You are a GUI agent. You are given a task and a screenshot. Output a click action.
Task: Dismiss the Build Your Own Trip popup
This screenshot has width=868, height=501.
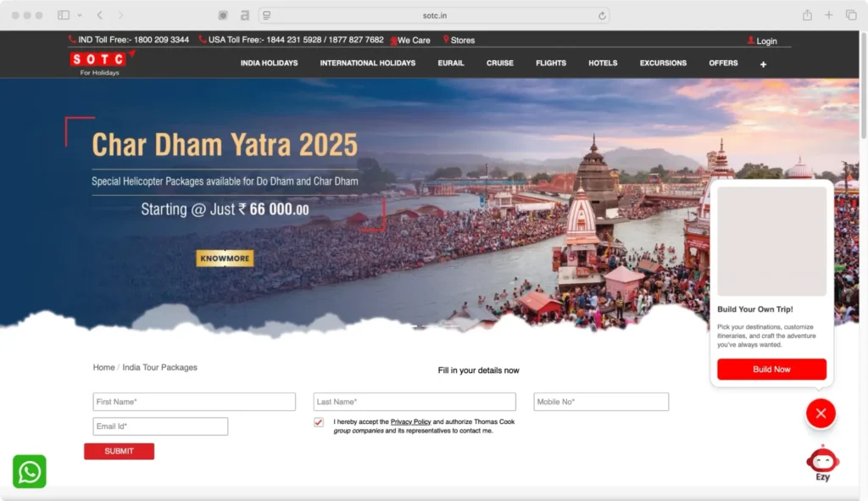[x=821, y=413]
